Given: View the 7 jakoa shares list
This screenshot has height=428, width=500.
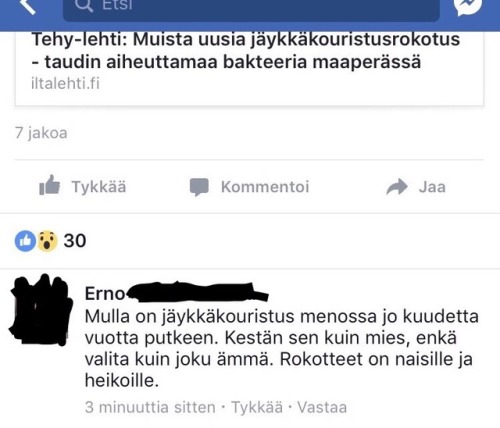Looking at the screenshot, I should tap(41, 133).
